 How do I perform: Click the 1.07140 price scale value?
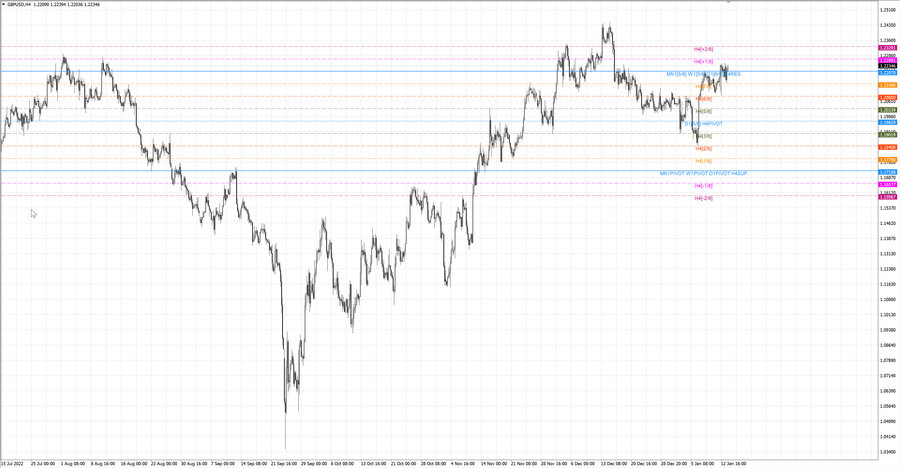888,376
